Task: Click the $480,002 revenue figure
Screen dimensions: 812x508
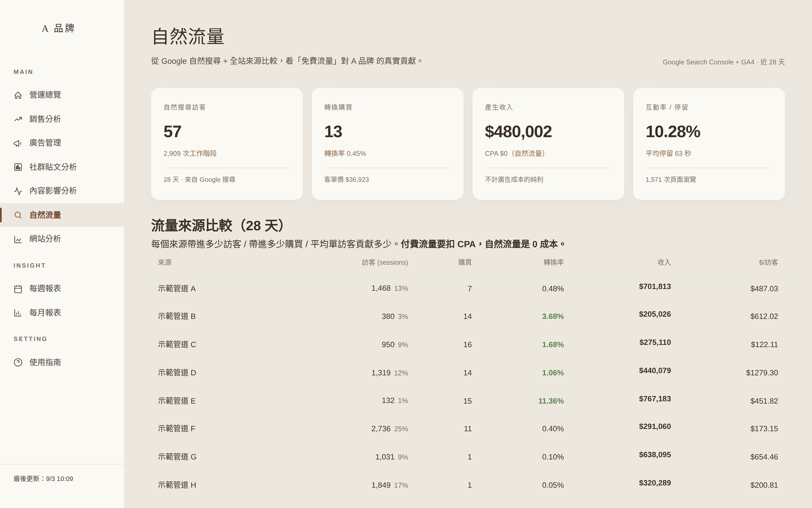Action: pos(518,132)
